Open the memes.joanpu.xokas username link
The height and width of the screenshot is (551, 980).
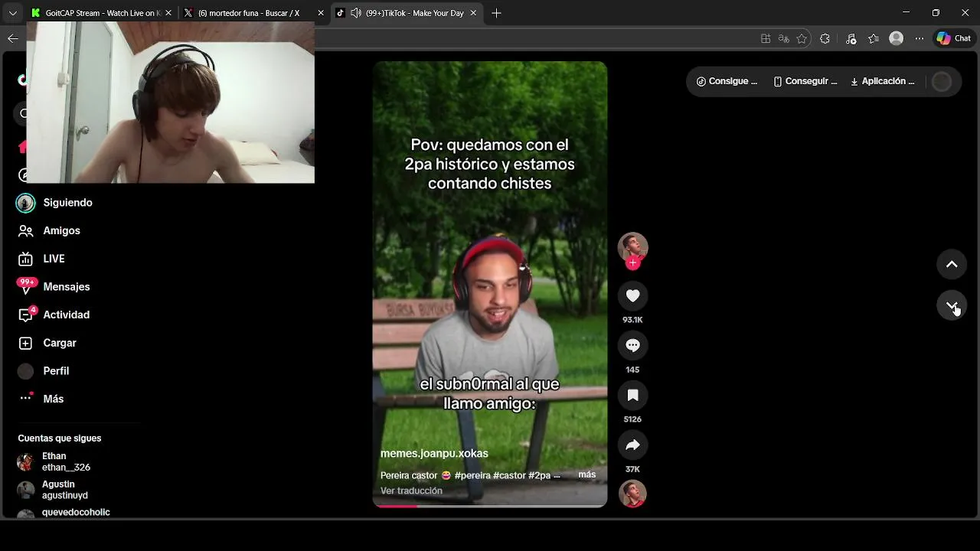click(x=434, y=453)
